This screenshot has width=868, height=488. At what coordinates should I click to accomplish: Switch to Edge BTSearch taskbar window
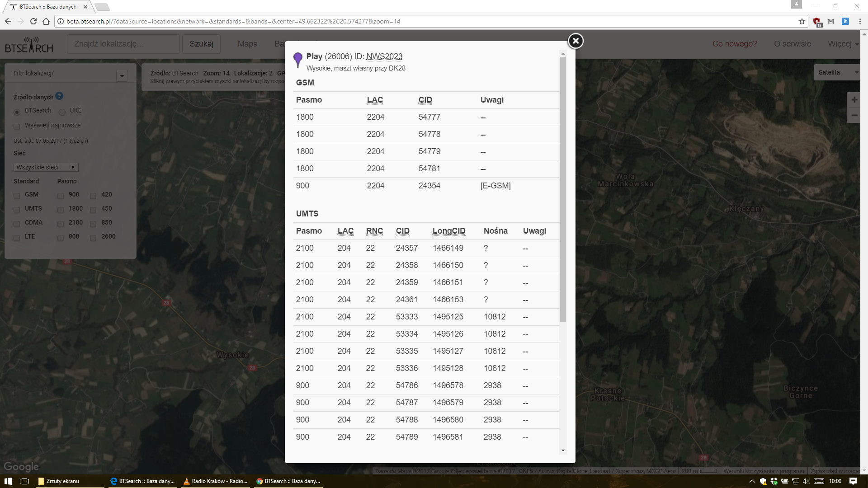coord(143,481)
